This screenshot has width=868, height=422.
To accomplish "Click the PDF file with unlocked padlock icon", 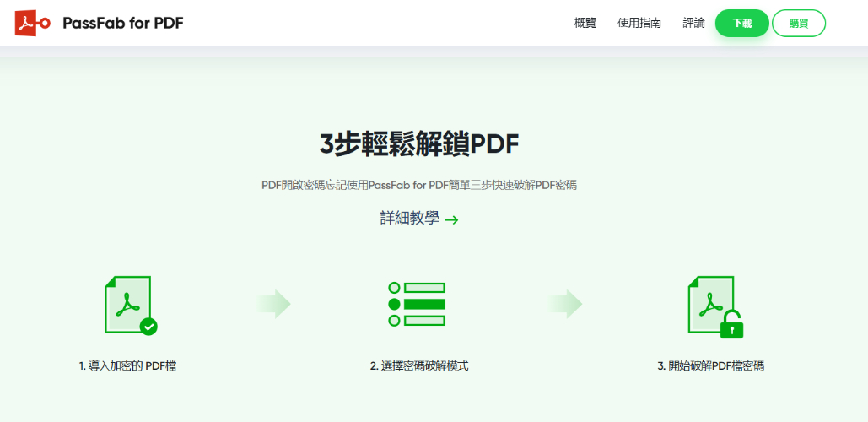I will point(715,307).
